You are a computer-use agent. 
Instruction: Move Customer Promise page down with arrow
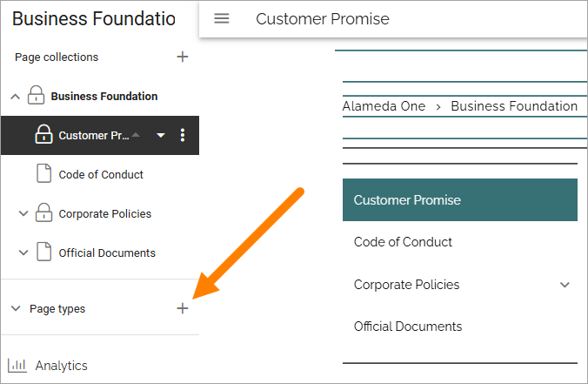pos(161,136)
